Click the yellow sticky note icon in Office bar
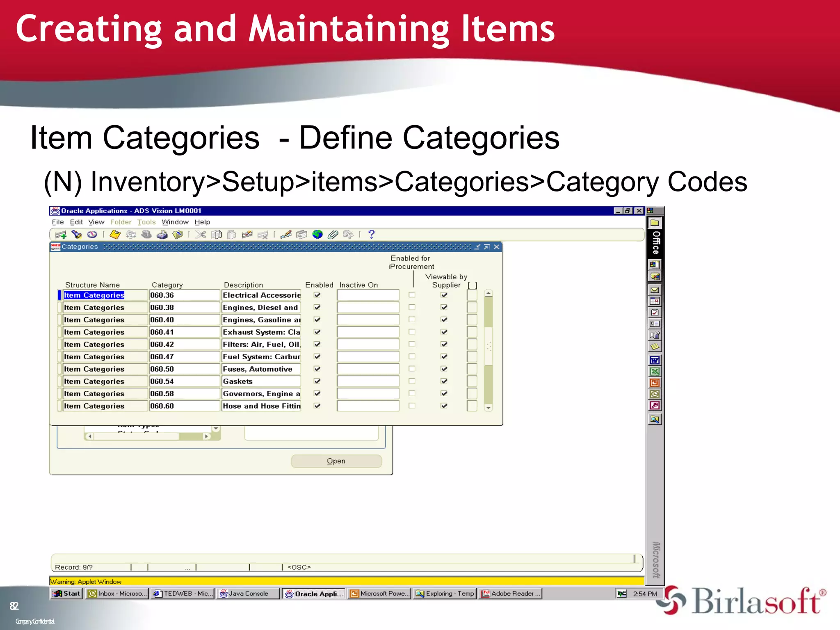 (x=655, y=347)
